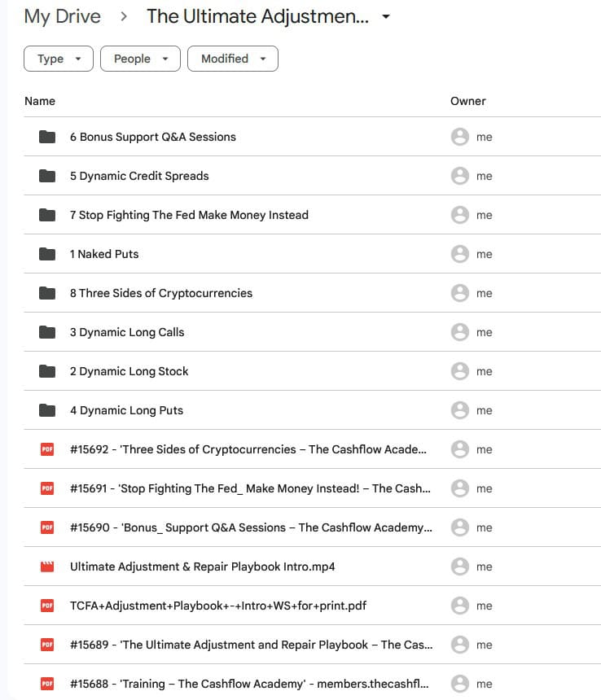Screen dimensions: 601x700
Task: Select the 2 Dynamic Long Stock folder
Action: pos(129,371)
